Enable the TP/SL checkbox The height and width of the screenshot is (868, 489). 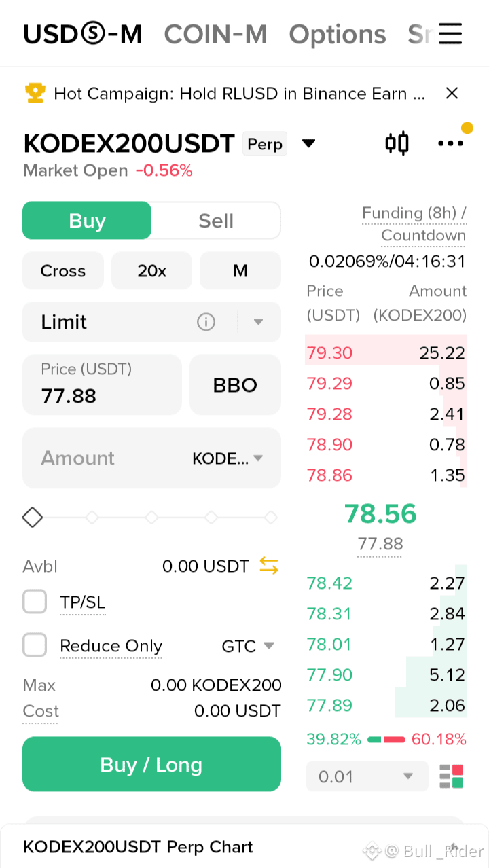coord(35,602)
